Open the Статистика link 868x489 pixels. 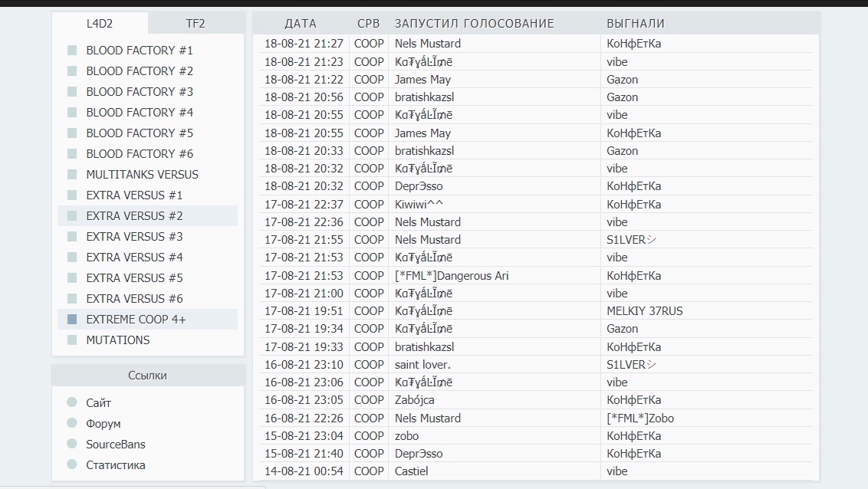(x=115, y=465)
